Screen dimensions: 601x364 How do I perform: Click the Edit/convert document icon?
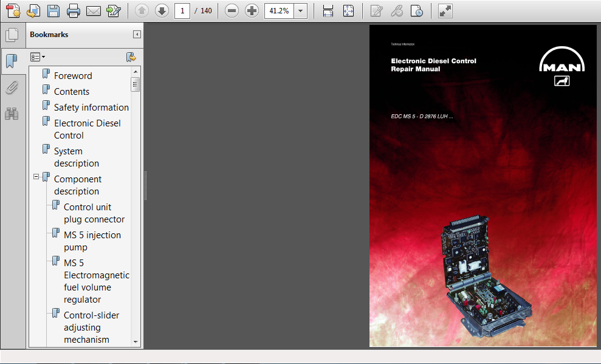[114, 11]
